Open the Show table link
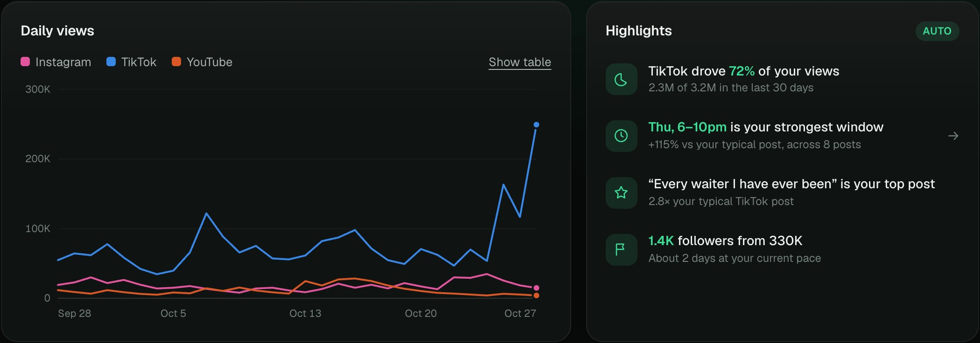This screenshot has height=343, width=980. tap(520, 62)
